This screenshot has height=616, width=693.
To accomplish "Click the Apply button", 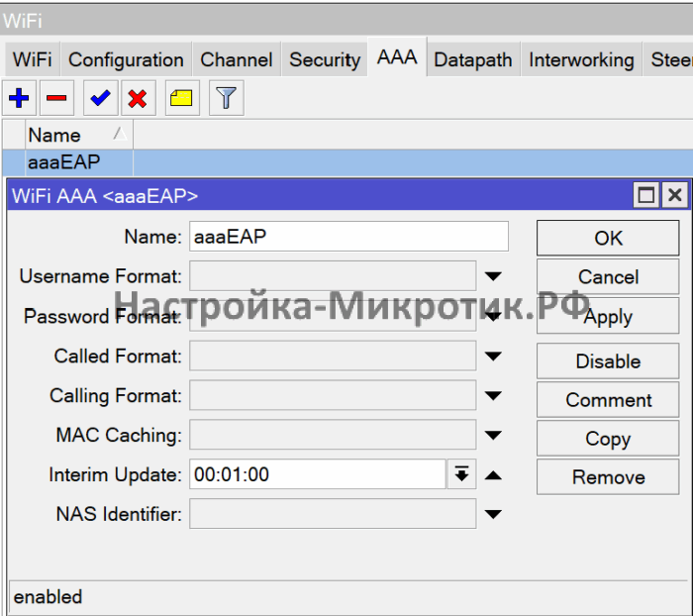I will (608, 316).
